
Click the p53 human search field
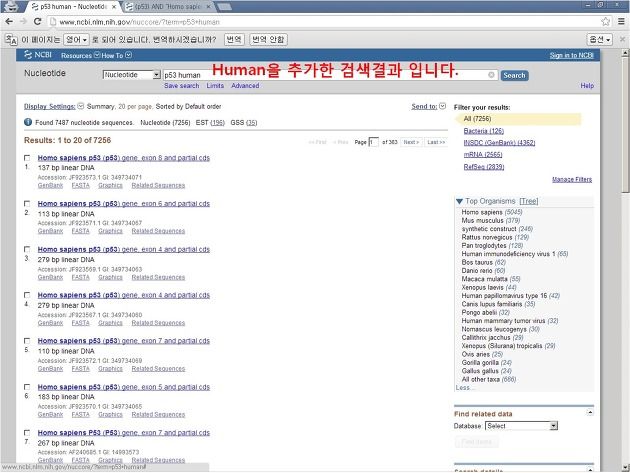tap(330, 75)
